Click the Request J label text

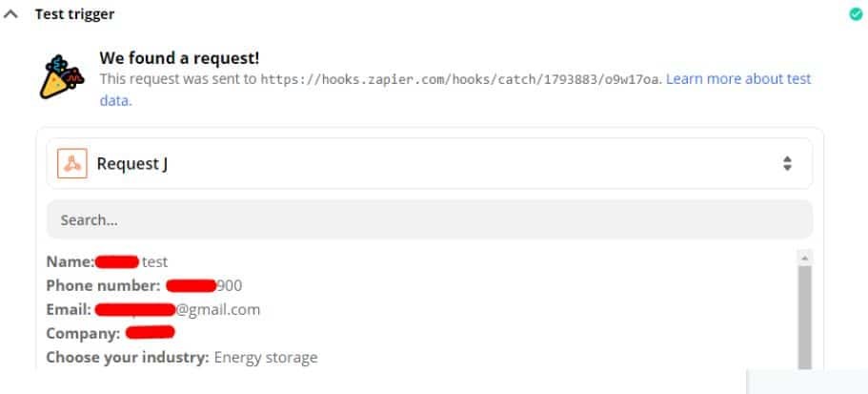pos(132,164)
